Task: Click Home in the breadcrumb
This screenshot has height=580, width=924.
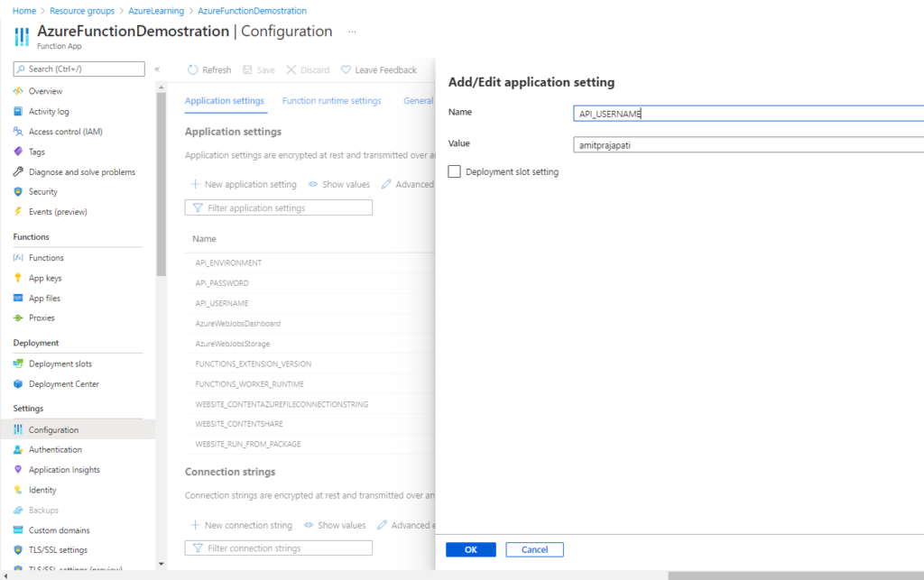Action: pyautogui.click(x=24, y=11)
